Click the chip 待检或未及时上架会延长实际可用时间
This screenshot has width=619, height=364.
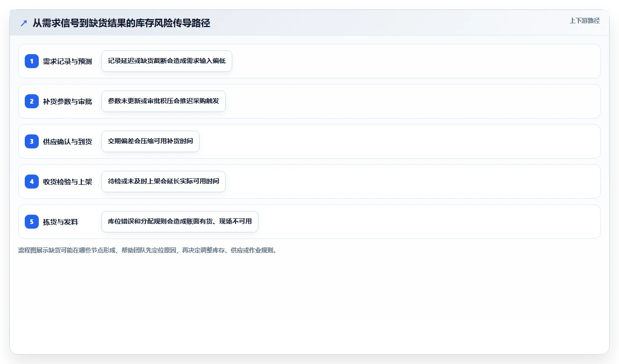tap(164, 182)
